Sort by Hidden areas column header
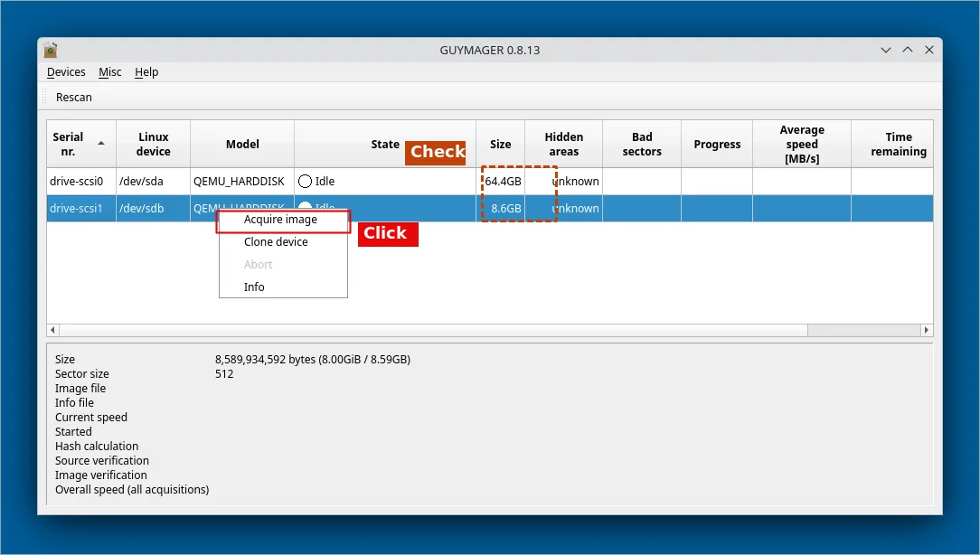 click(x=564, y=144)
